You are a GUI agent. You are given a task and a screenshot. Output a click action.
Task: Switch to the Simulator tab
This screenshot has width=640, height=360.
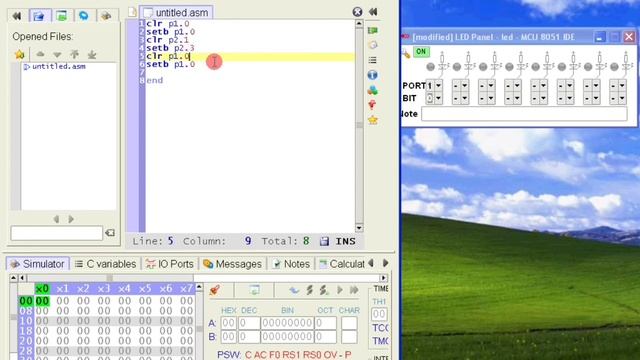coord(38,264)
